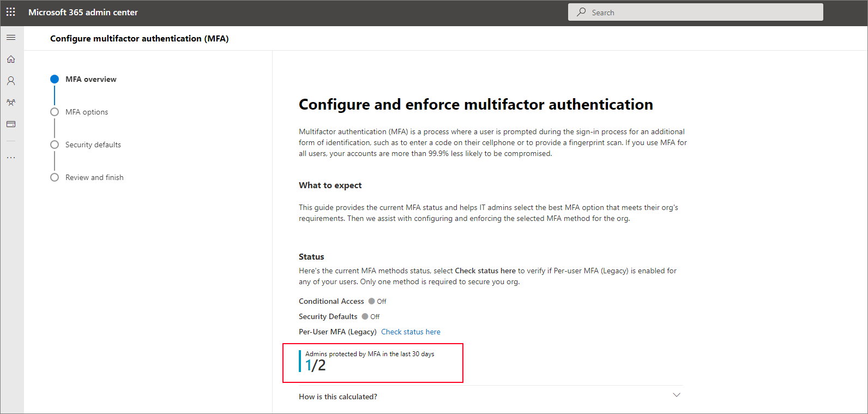This screenshot has height=414, width=868.
Task: Open the Check status here link
Action: tap(411, 332)
